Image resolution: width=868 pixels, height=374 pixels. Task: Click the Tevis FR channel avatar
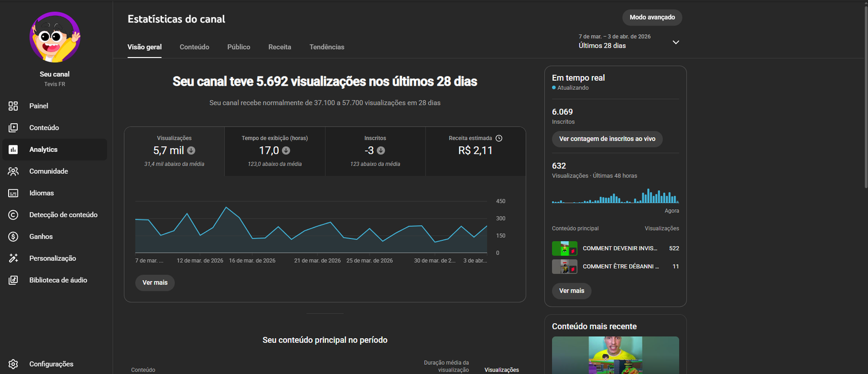pyautogui.click(x=55, y=37)
